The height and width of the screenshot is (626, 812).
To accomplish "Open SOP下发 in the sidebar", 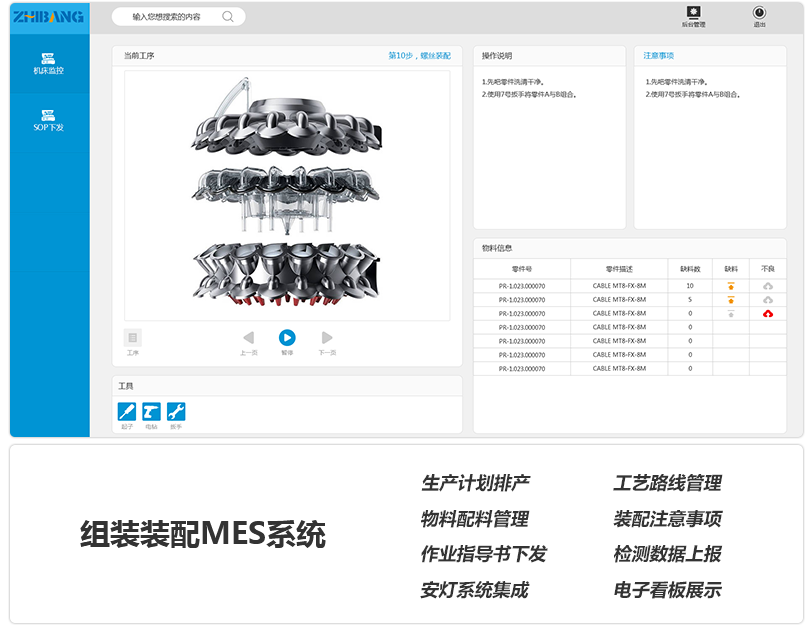I will click(x=49, y=120).
